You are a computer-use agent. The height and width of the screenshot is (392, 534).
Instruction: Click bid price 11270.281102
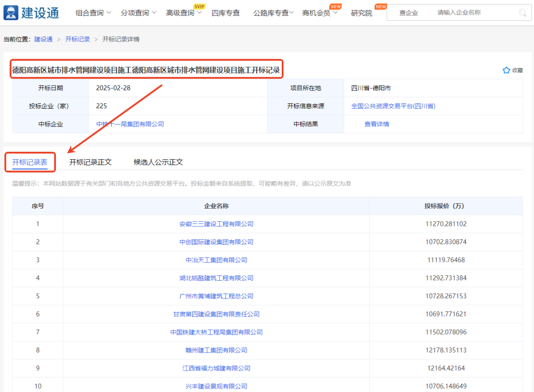pos(446,224)
